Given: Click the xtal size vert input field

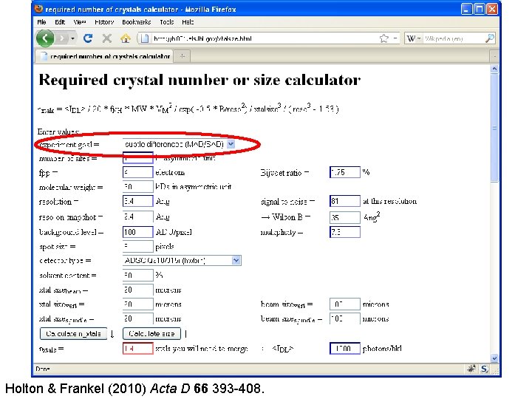Looking at the screenshot, I should click(137, 304).
